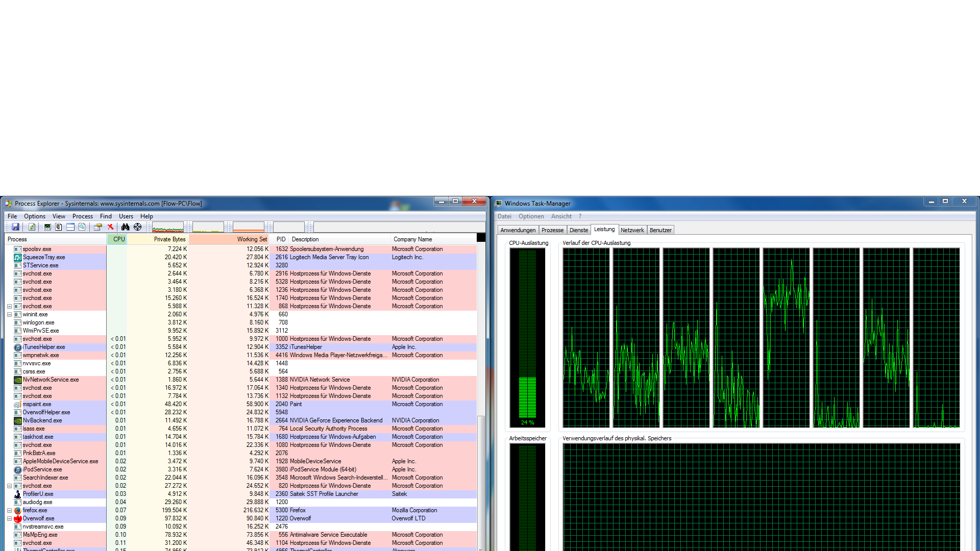Toggle the Show Lower Pane icon
Viewport: 980px width, 551px height.
click(x=70, y=227)
